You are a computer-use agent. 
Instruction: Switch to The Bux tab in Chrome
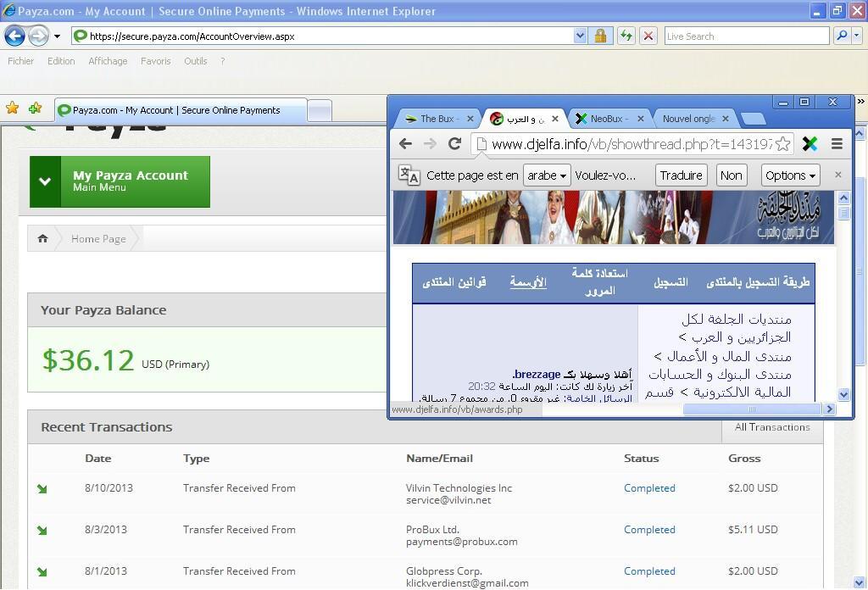point(437,119)
